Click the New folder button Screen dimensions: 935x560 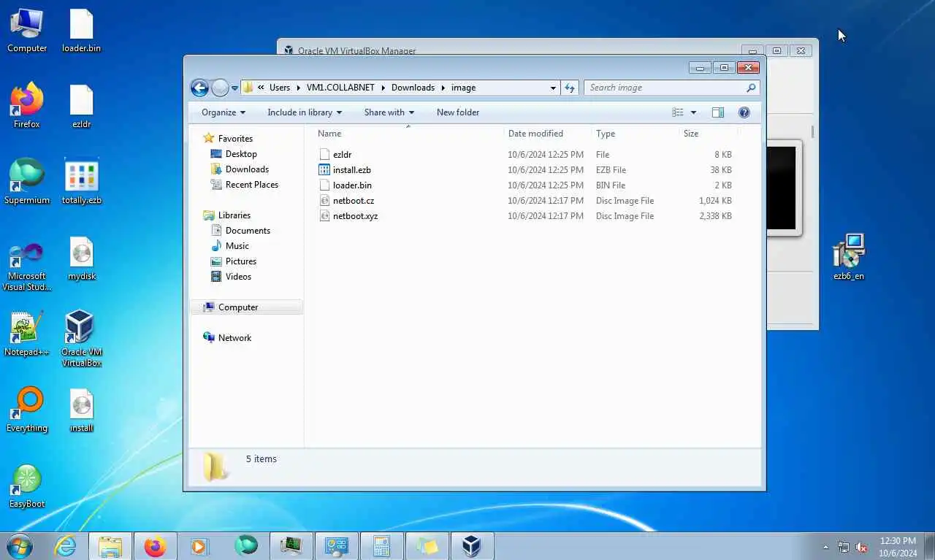click(x=458, y=112)
